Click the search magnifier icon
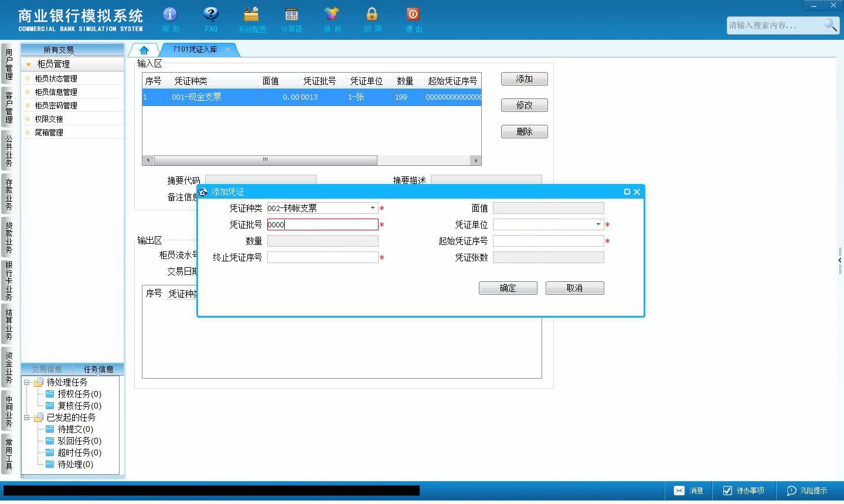This screenshot has height=504, width=844. pos(831,25)
